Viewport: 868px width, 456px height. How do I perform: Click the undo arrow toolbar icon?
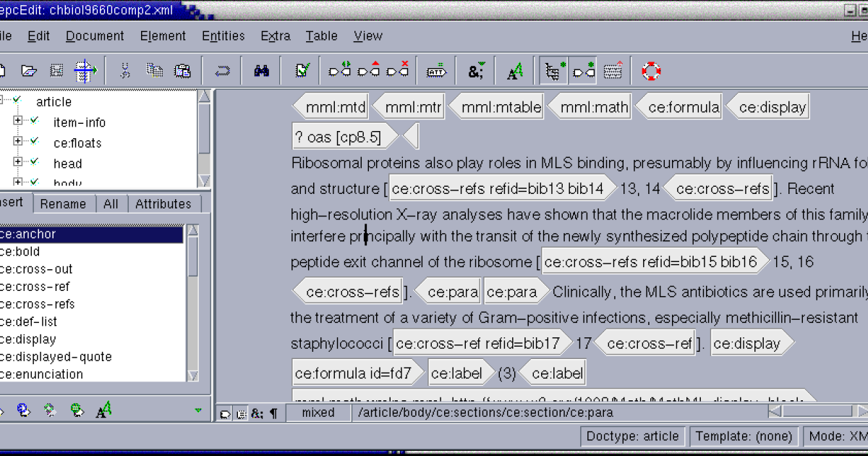[222, 71]
